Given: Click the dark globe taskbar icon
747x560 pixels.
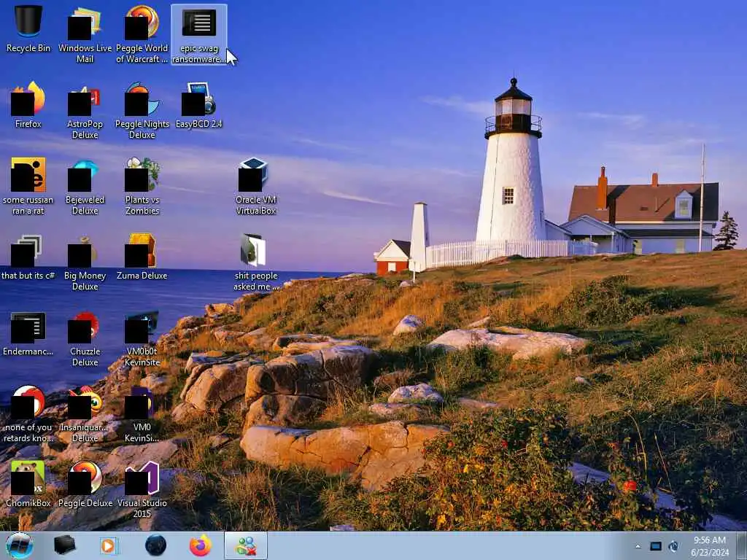Looking at the screenshot, I should point(156,545).
